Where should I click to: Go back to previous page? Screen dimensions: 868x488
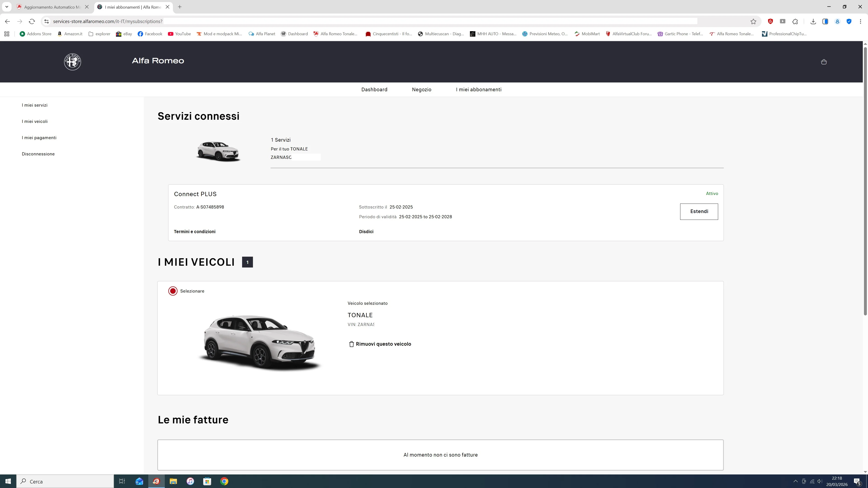tap(7, 21)
